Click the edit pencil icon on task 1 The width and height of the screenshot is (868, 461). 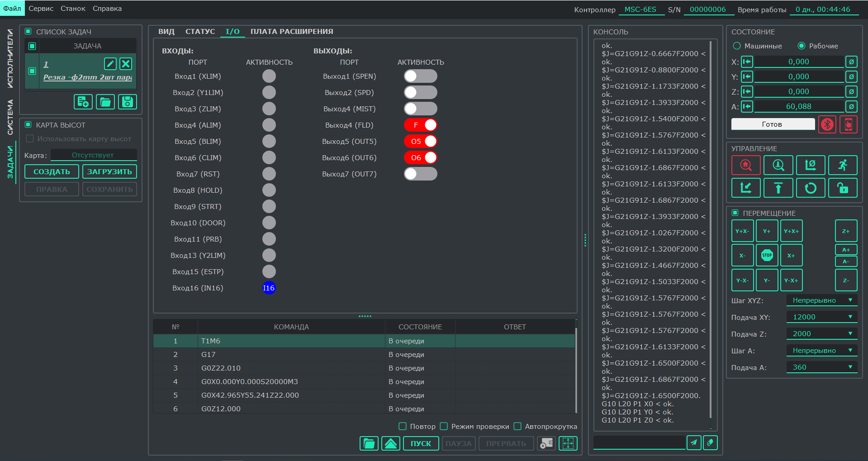tap(110, 64)
